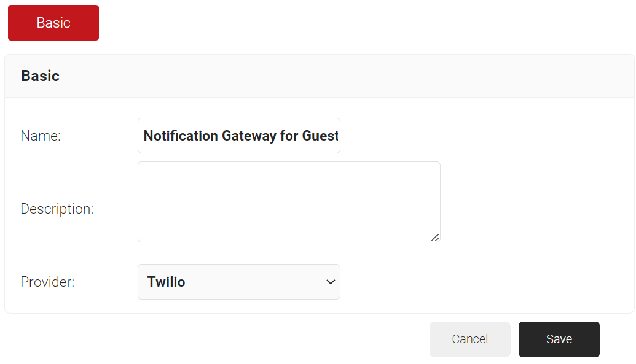Grab the Description textarea resize handle
This screenshot has height=364, width=636.
pyautogui.click(x=435, y=237)
